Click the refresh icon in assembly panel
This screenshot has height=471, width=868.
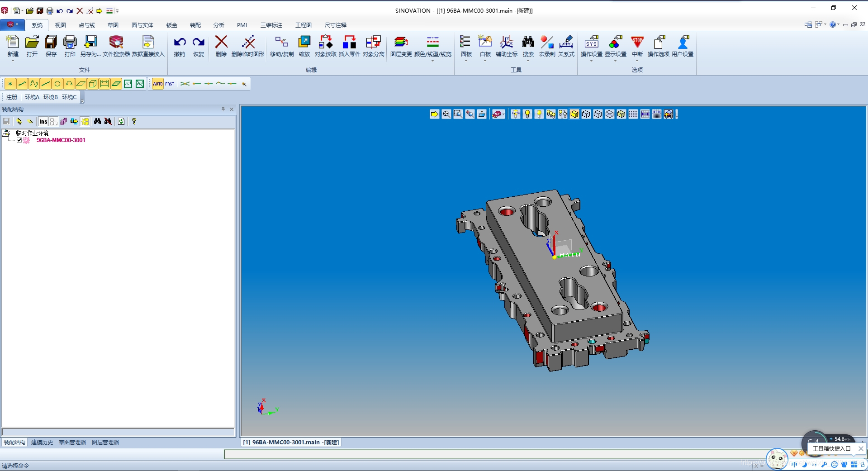point(121,121)
